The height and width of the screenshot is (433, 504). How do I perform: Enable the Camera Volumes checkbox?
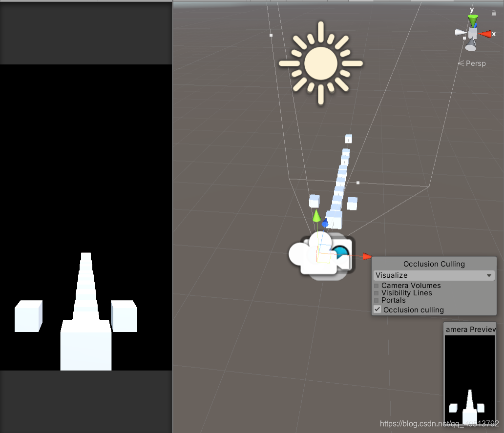(x=377, y=286)
